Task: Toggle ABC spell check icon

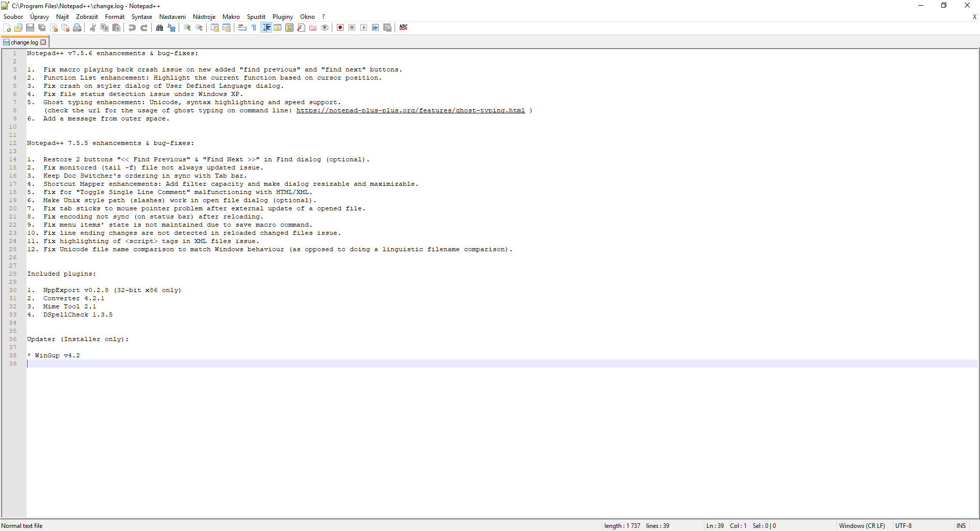Action: 403,28
